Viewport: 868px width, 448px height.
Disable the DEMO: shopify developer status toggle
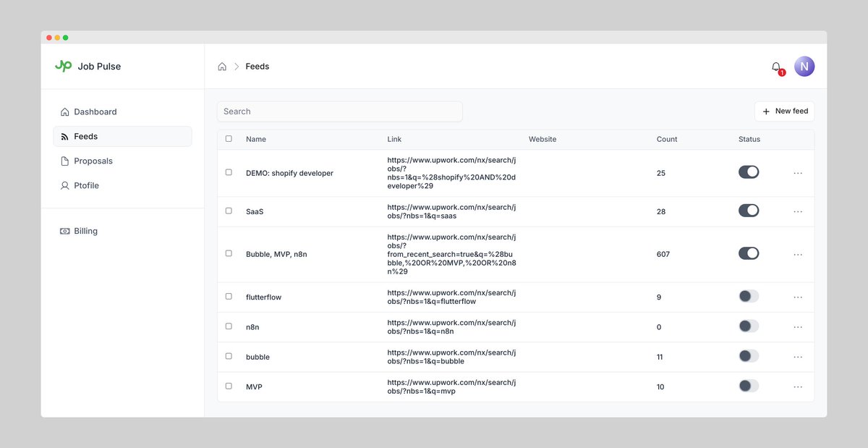coord(749,172)
